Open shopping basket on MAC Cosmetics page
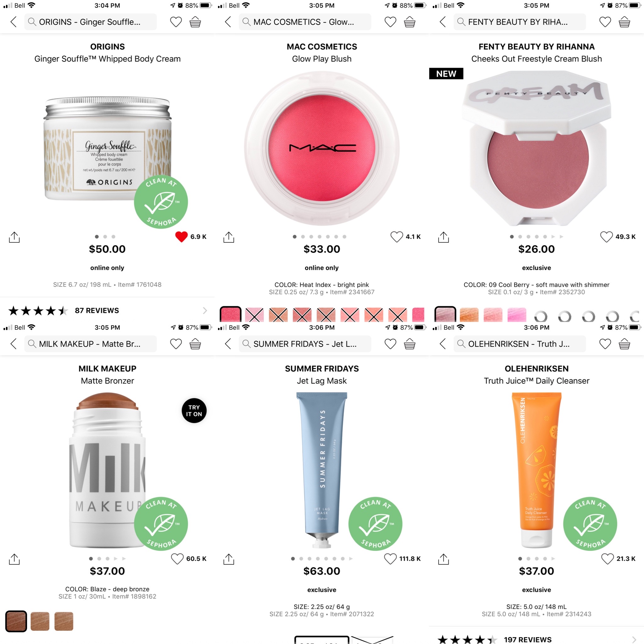This screenshot has height=644, width=644. [x=410, y=22]
